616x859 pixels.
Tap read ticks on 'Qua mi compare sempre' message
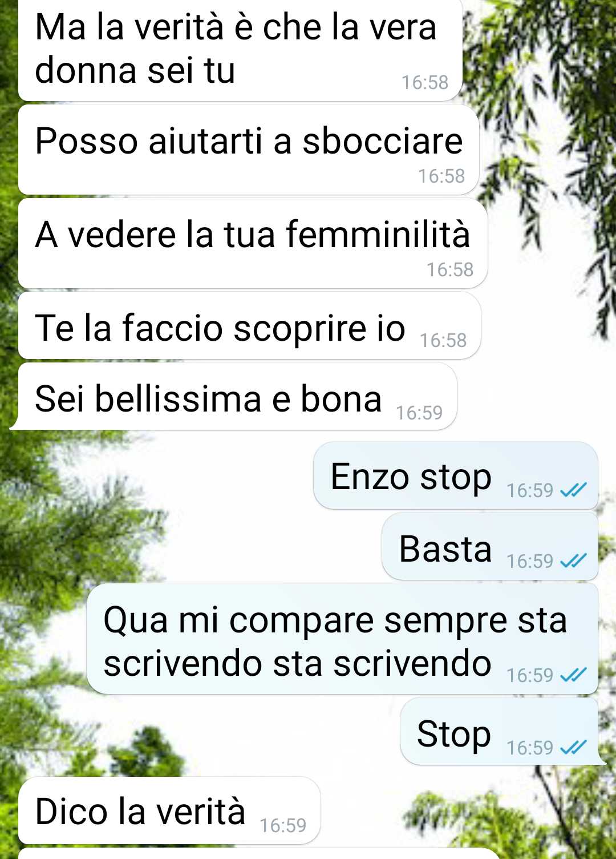click(573, 675)
